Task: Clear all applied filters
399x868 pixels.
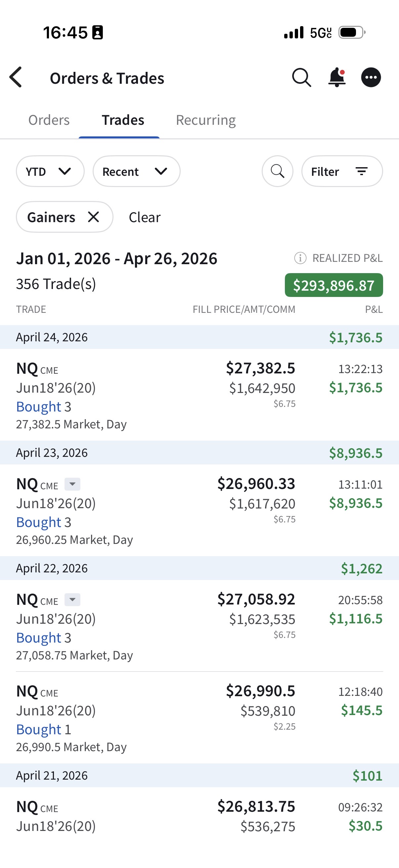Action: [x=145, y=217]
